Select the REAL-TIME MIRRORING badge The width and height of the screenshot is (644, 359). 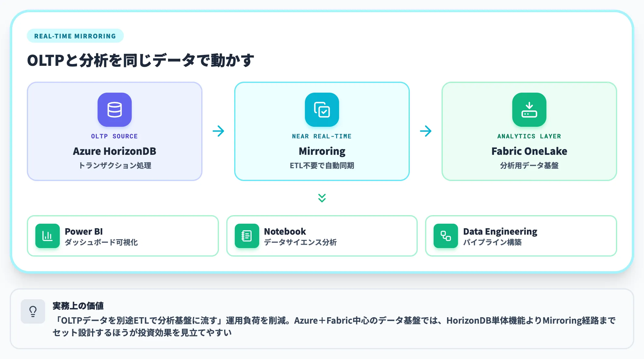pos(75,36)
